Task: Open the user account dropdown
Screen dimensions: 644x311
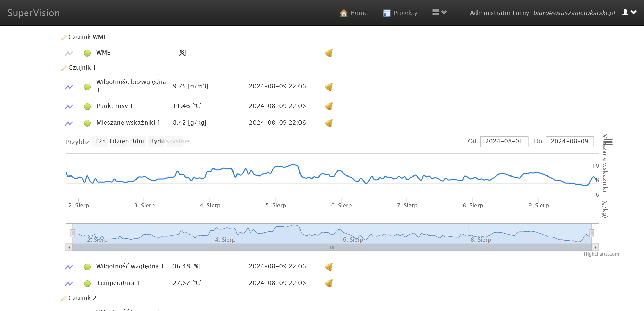Action: 629,13
